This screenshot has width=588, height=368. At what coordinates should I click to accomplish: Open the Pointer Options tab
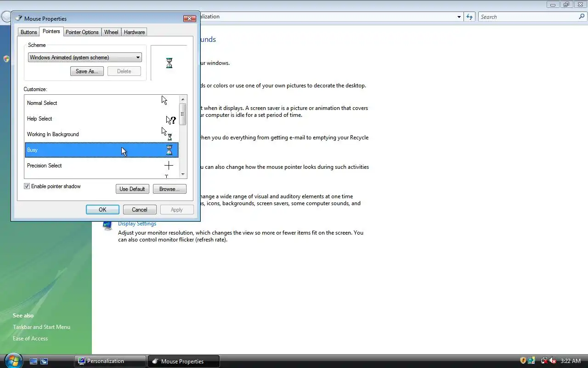[x=82, y=32]
